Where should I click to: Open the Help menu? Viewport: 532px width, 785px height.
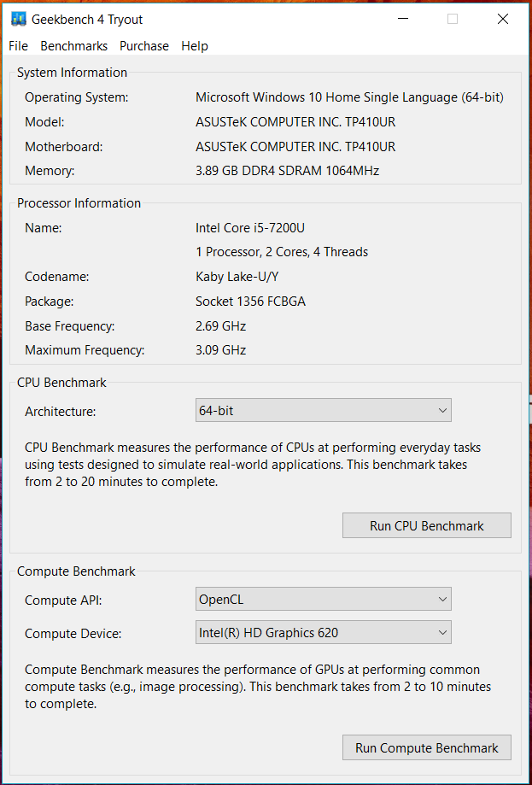(194, 46)
